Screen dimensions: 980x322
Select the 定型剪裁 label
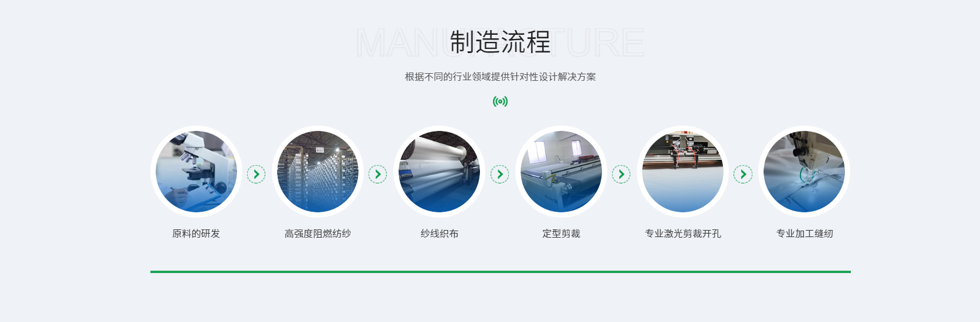coord(561,234)
